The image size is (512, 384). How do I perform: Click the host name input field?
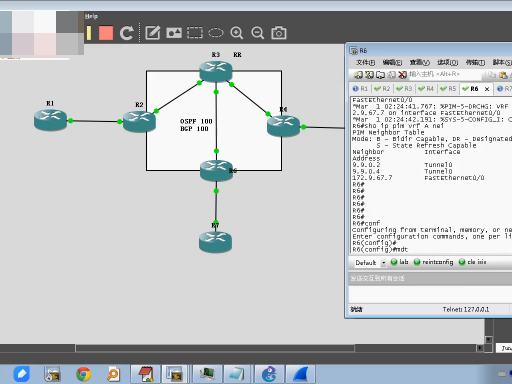[445, 74]
